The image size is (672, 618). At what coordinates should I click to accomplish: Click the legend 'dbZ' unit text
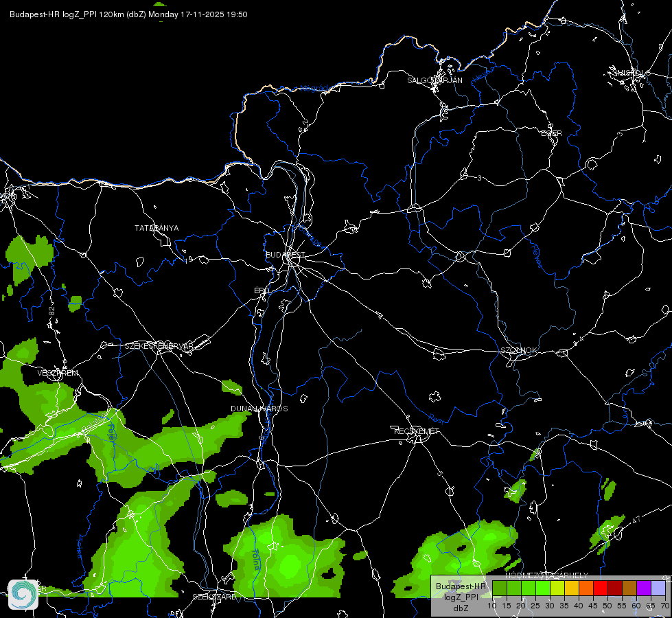click(x=461, y=608)
